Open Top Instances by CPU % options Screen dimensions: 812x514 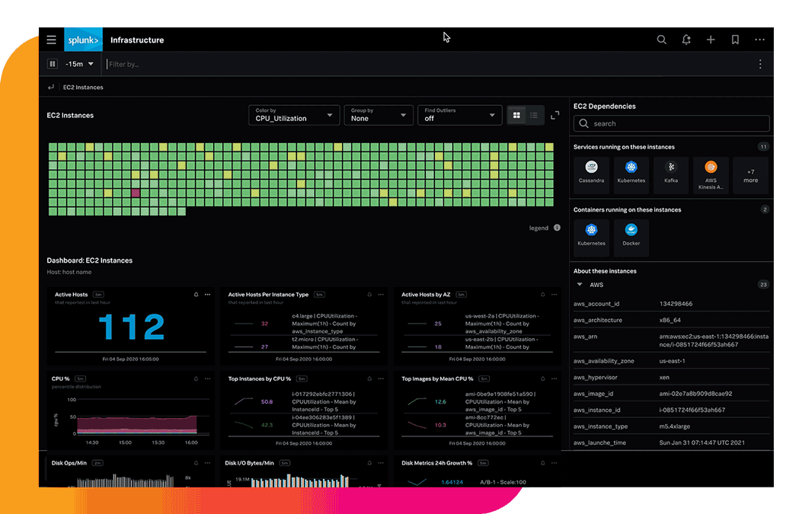pos(381,379)
